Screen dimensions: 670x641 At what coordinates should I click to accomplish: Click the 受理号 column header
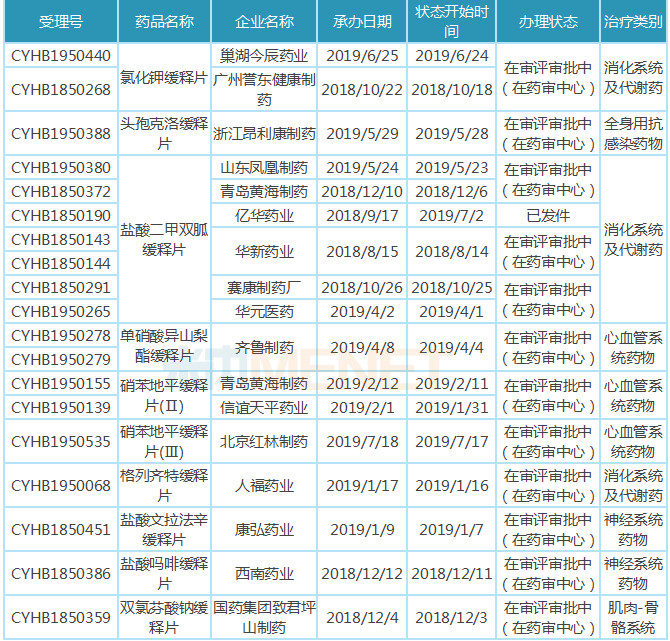tap(61, 21)
